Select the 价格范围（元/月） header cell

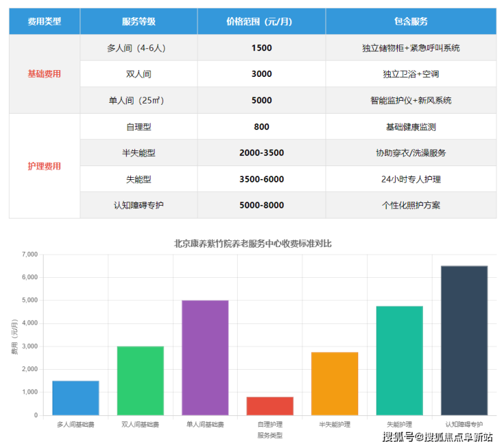(261, 21)
